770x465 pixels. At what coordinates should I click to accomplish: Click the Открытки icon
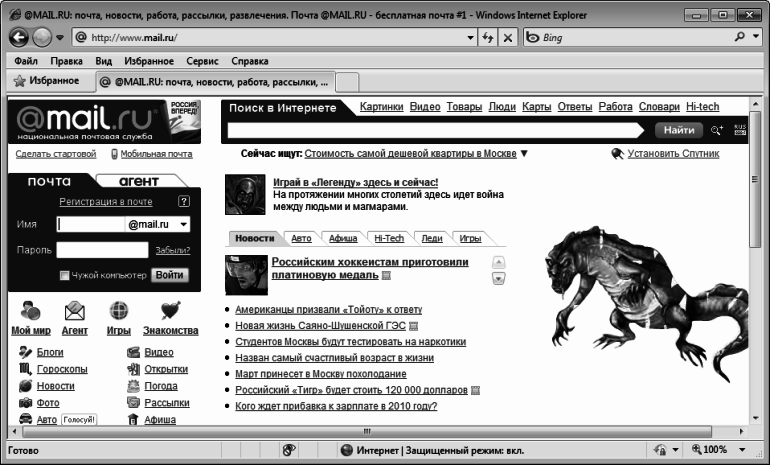coord(133,369)
